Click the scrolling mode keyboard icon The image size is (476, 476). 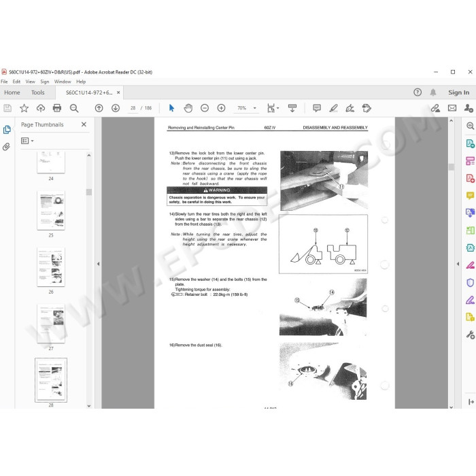[292, 108]
